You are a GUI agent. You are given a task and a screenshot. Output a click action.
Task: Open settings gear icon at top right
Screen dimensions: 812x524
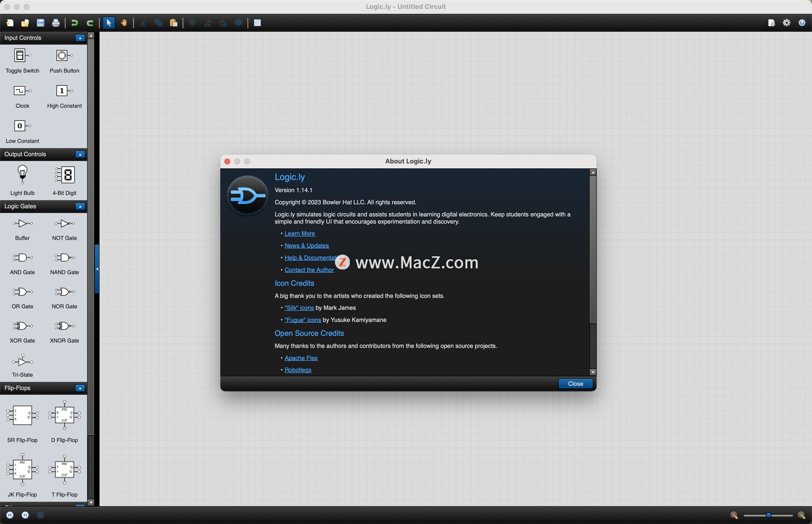click(786, 23)
